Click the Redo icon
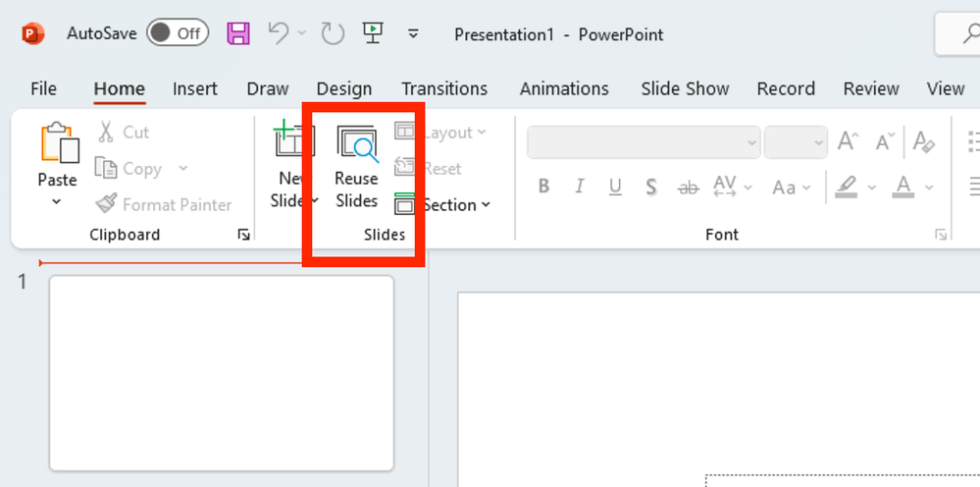The height and width of the screenshot is (487, 980). 333,33
